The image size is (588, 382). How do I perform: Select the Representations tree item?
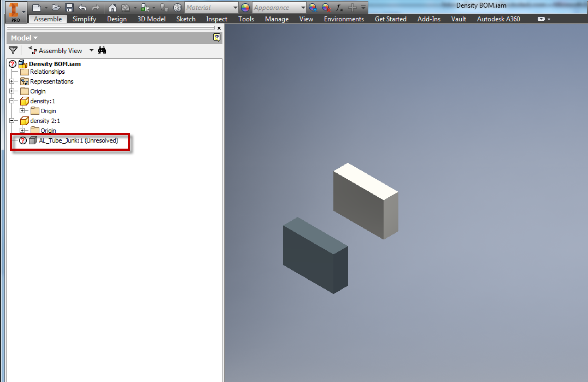pyautogui.click(x=52, y=81)
